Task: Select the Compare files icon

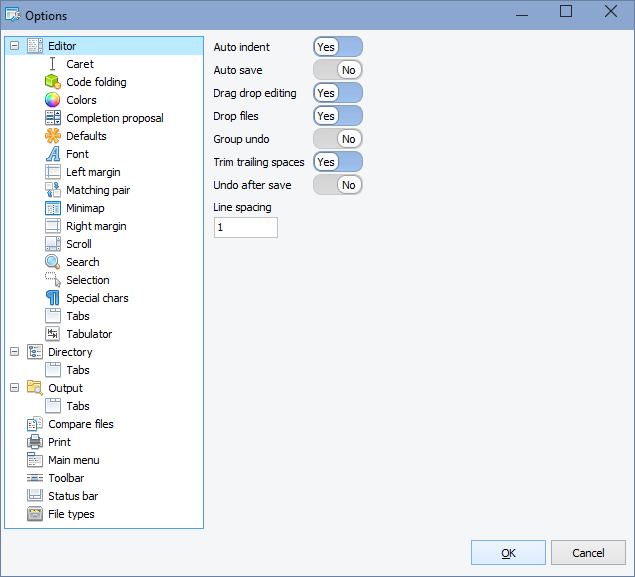Action: (35, 424)
